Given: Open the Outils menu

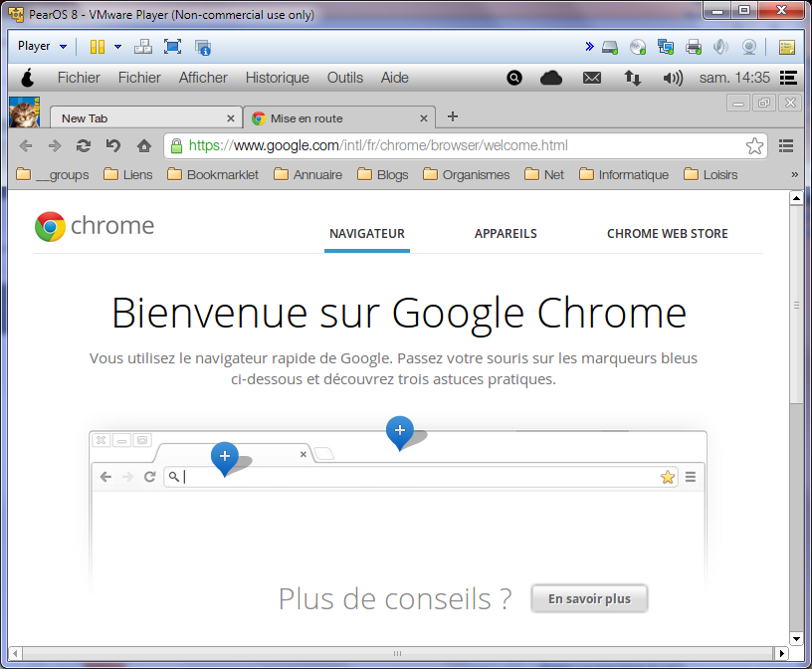Looking at the screenshot, I should point(345,78).
